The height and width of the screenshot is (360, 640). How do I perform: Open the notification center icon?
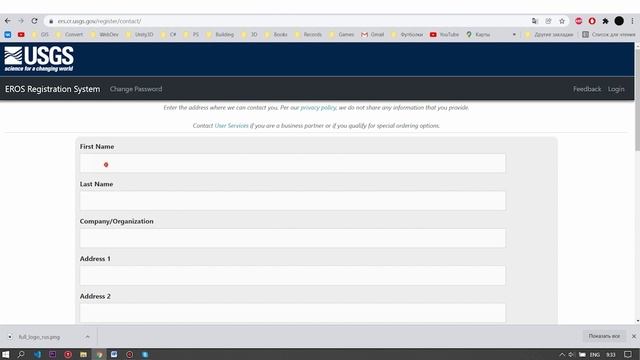click(x=628, y=354)
